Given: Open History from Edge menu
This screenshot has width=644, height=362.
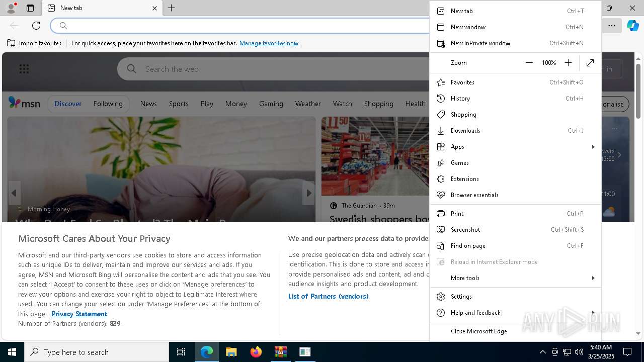Looking at the screenshot, I should (x=515, y=99).
